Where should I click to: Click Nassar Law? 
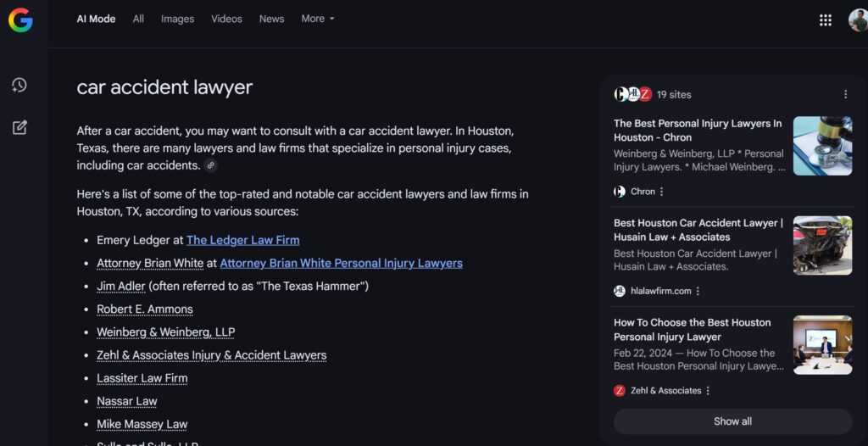[127, 401]
